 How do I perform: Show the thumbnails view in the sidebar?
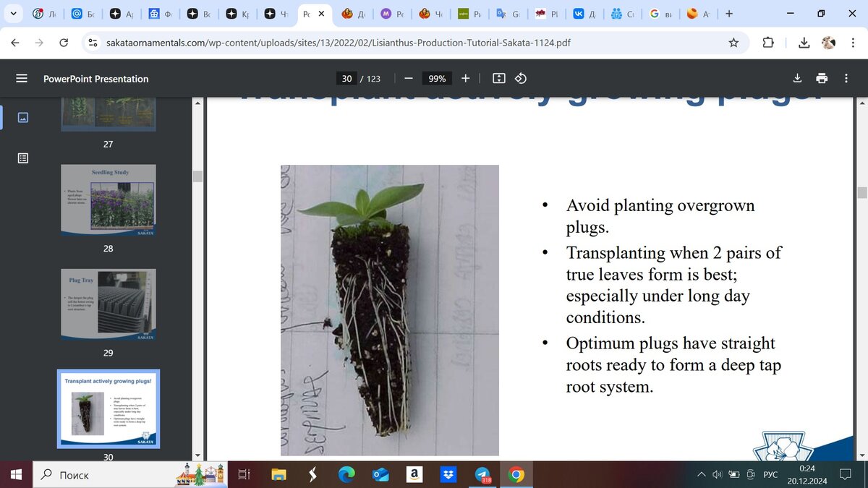pos(22,117)
